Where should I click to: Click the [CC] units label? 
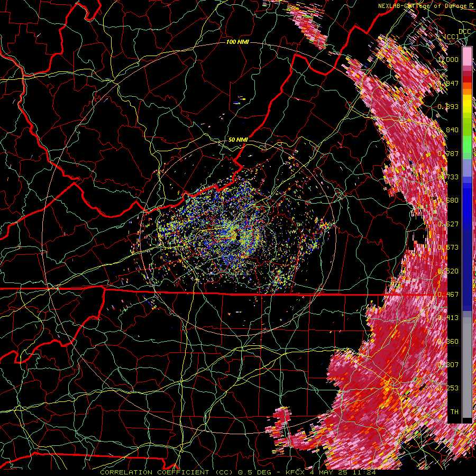click(x=452, y=36)
